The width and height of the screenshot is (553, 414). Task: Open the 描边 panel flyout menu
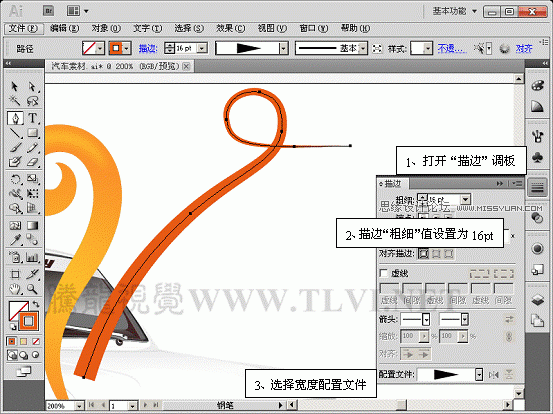[517, 183]
